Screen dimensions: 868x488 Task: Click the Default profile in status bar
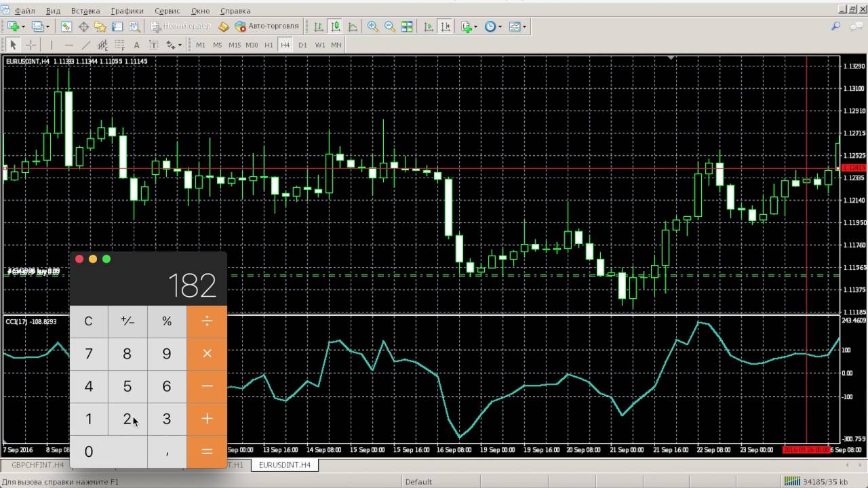click(x=418, y=482)
